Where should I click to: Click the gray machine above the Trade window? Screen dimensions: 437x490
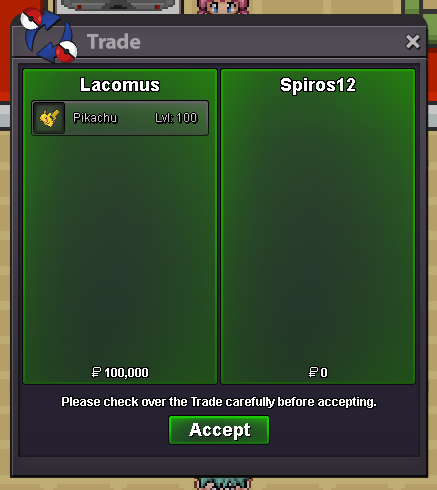pyautogui.click(x=118, y=7)
